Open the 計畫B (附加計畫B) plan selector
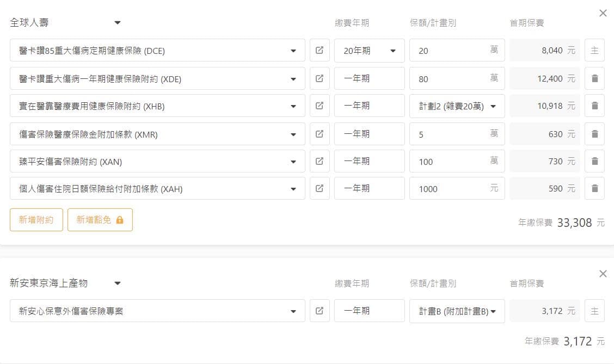This screenshot has height=364, width=614. pos(457,311)
